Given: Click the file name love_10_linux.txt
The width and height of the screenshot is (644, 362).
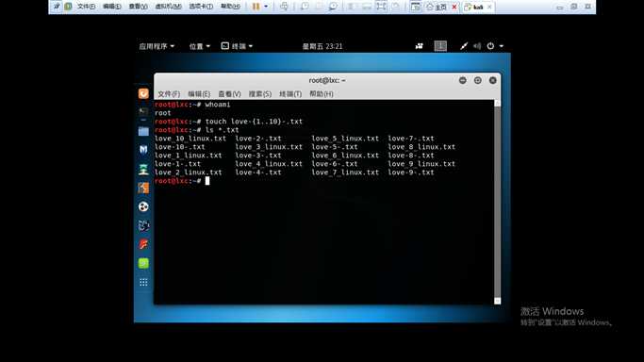Looking at the screenshot, I should tap(190, 139).
